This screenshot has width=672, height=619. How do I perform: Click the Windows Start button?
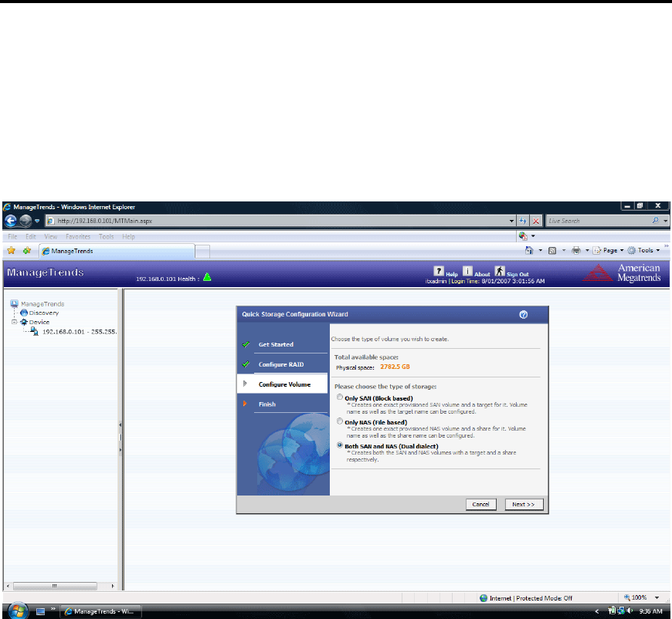coord(18,611)
